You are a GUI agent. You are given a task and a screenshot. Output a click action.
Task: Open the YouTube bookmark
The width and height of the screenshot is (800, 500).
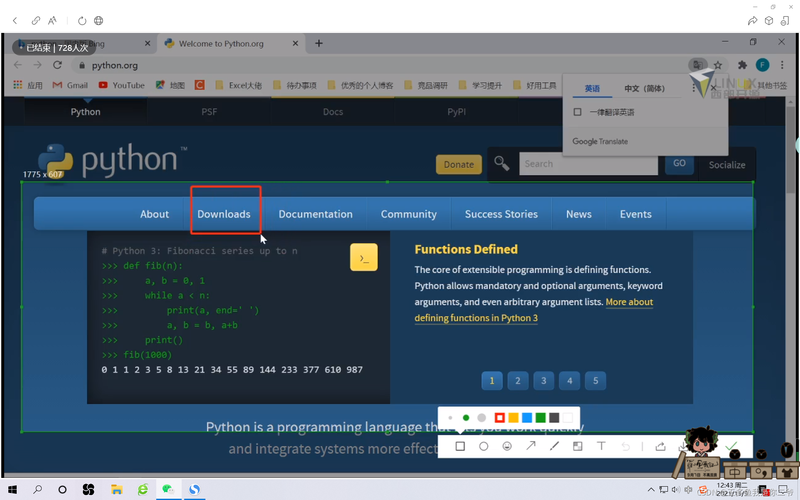click(x=121, y=85)
